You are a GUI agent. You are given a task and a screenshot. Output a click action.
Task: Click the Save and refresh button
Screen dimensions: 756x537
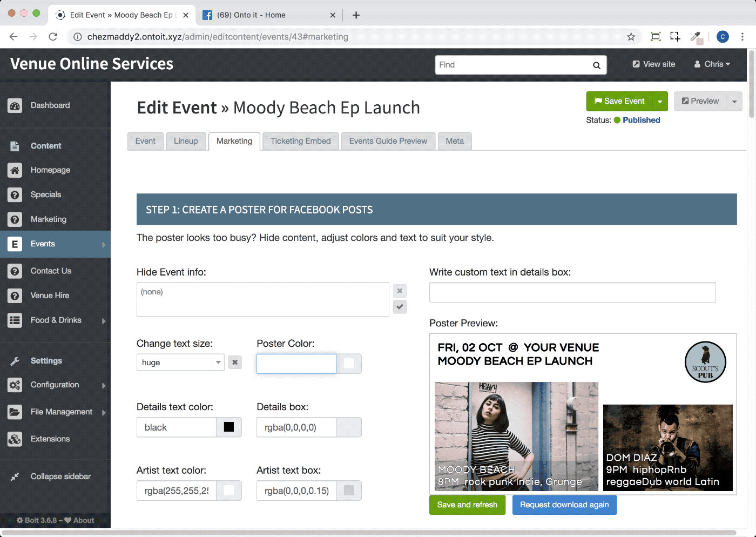tap(467, 505)
